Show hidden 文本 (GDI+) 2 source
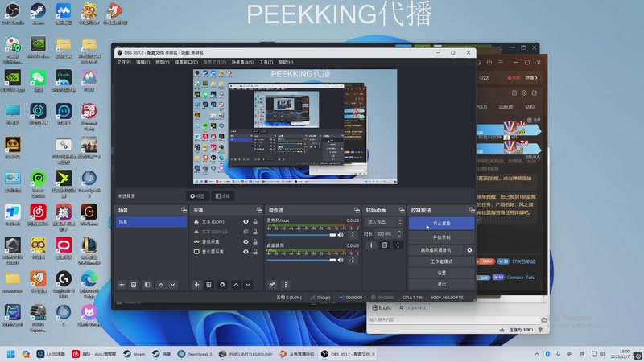This screenshot has height=362, width=644. coord(246,232)
